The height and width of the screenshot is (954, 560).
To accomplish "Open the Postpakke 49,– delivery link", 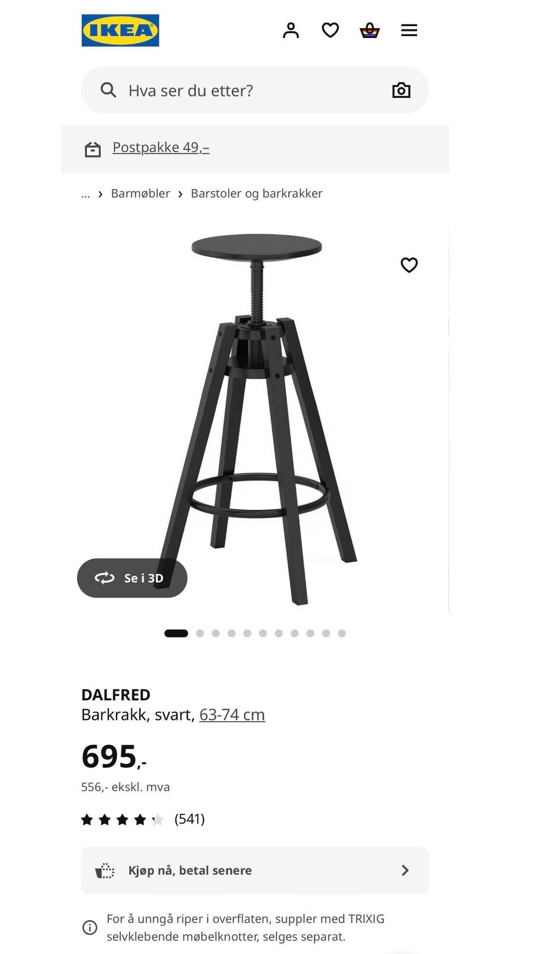I will [x=161, y=148].
